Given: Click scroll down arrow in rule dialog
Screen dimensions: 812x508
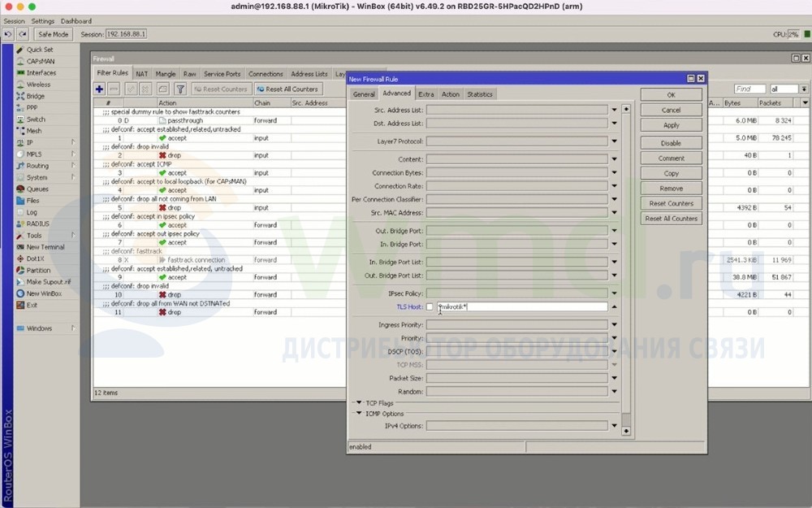Looking at the screenshot, I should click(626, 431).
